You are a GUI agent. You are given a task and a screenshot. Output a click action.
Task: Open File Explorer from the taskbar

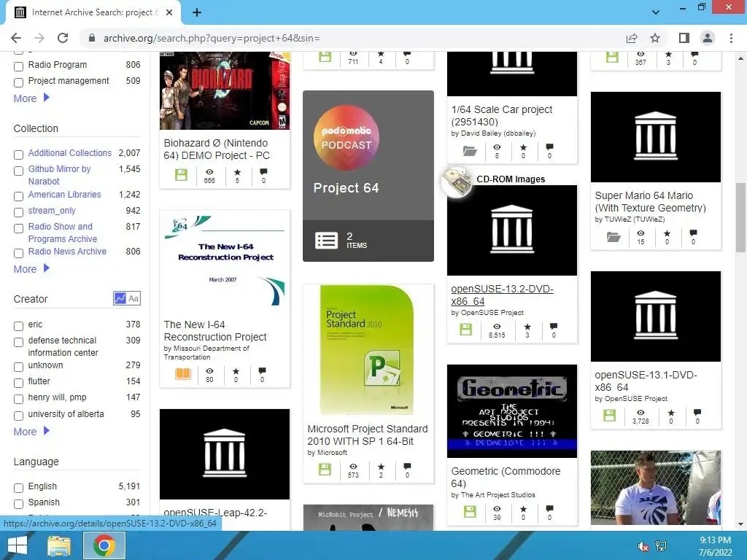59,545
